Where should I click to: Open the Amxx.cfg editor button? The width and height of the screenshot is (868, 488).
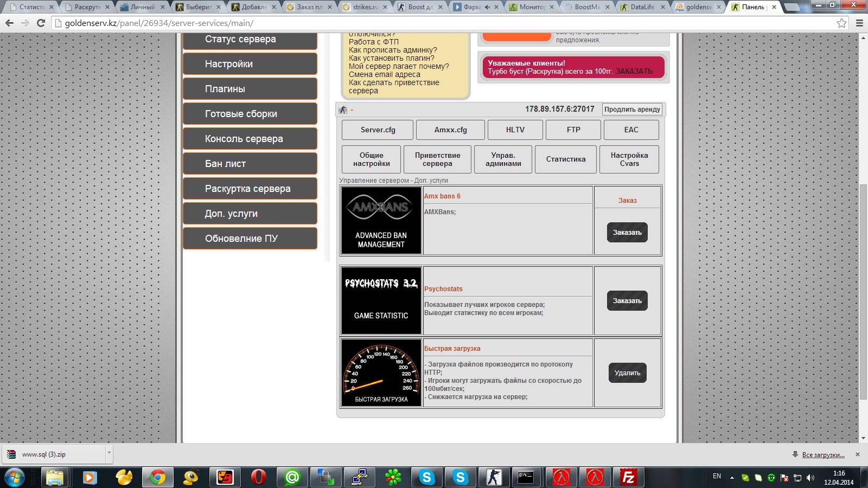point(450,130)
